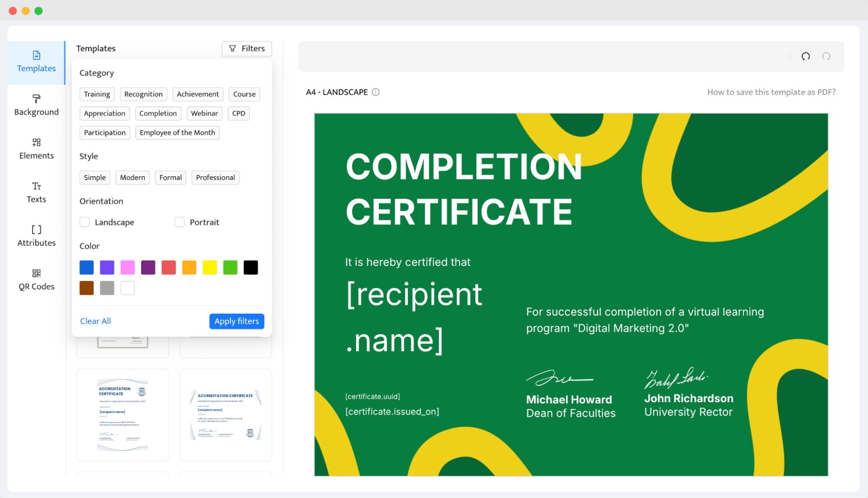Open the Attributes sidebar tab

pos(36,236)
